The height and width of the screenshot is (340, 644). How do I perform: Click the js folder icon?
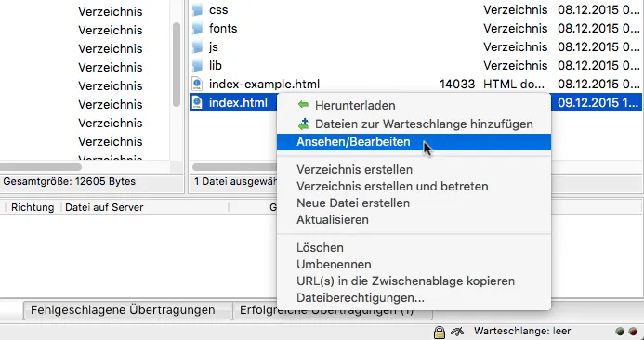[198, 46]
